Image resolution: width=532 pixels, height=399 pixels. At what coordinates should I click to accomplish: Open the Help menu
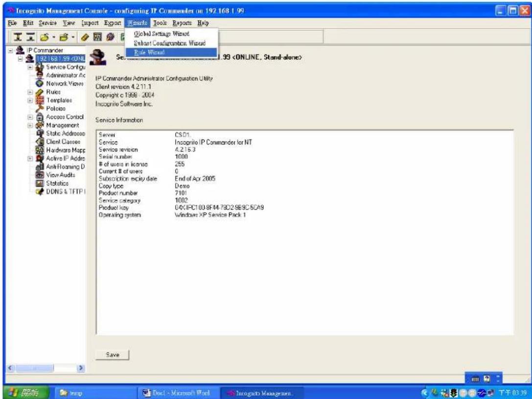click(203, 23)
